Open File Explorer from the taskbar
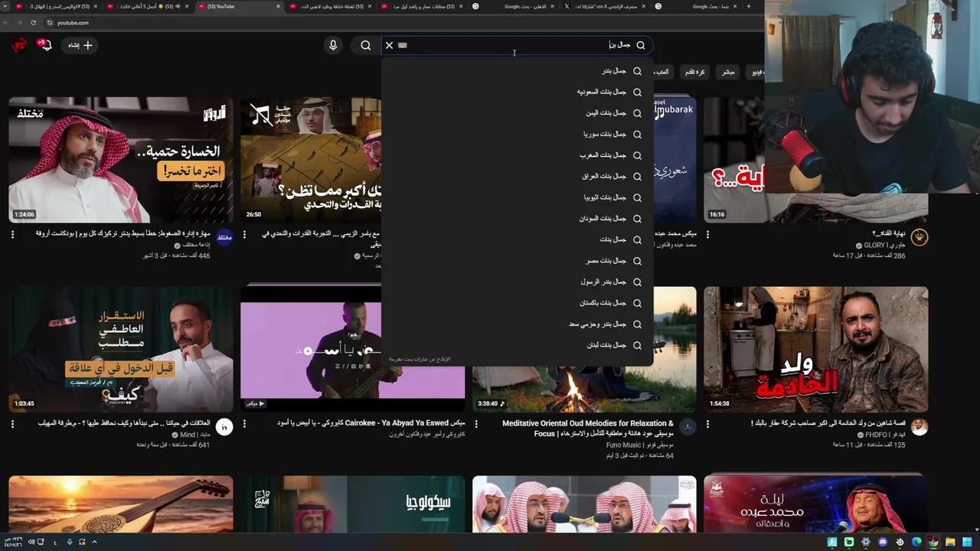This screenshot has height=551, width=980. 950,542
